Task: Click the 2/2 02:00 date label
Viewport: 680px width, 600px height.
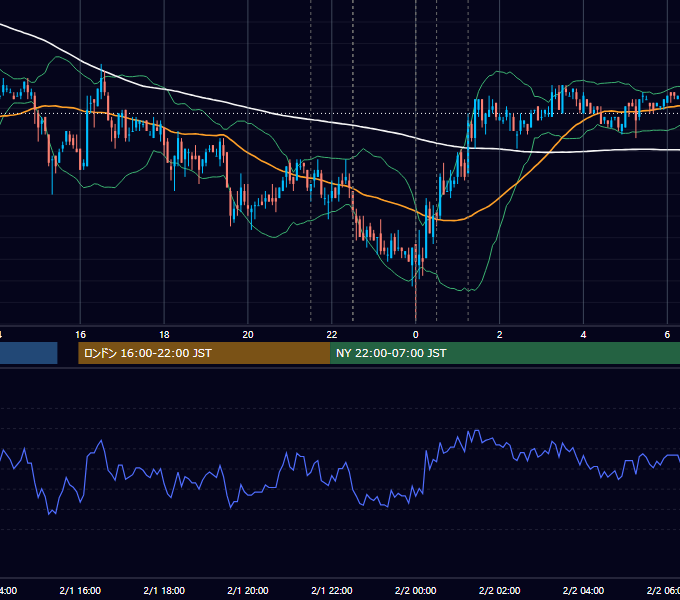Action: point(500,590)
